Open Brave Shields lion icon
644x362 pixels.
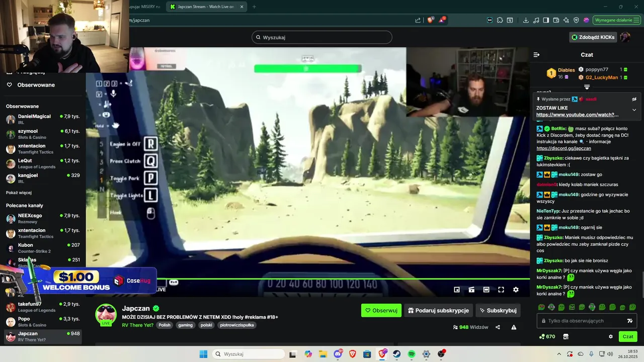coord(430,20)
